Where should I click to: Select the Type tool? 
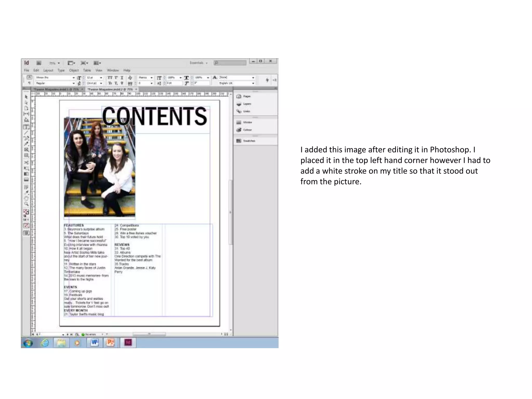coord(26,127)
